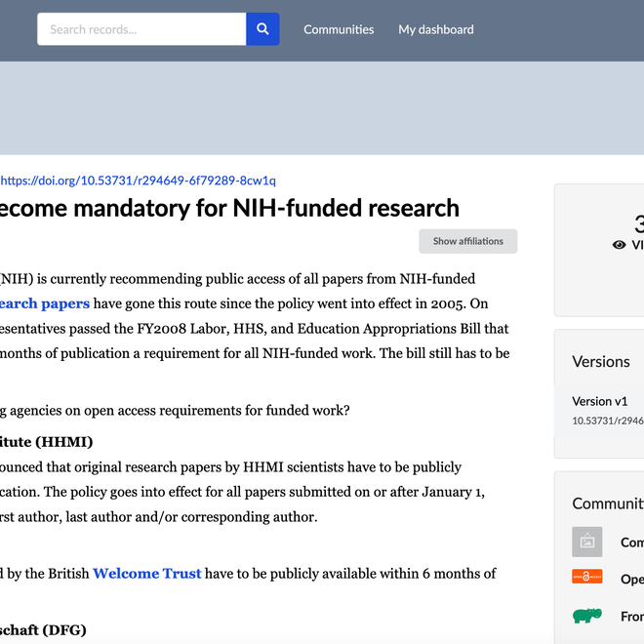Open the doi.org 10.53731 DOI link
Screen dimensions: 644x644
(138, 181)
